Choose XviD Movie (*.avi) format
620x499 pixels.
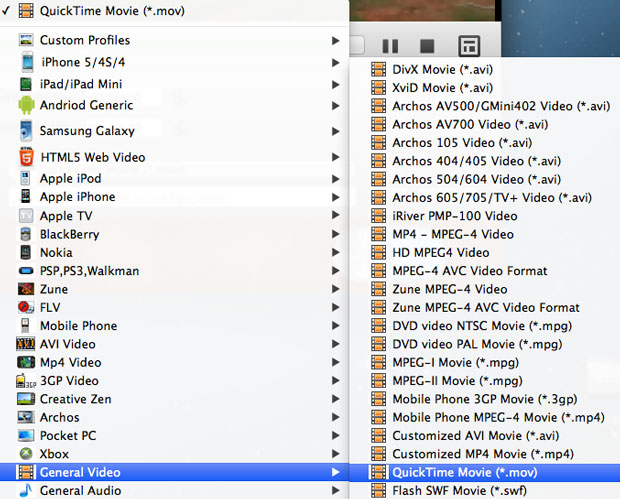(485, 88)
